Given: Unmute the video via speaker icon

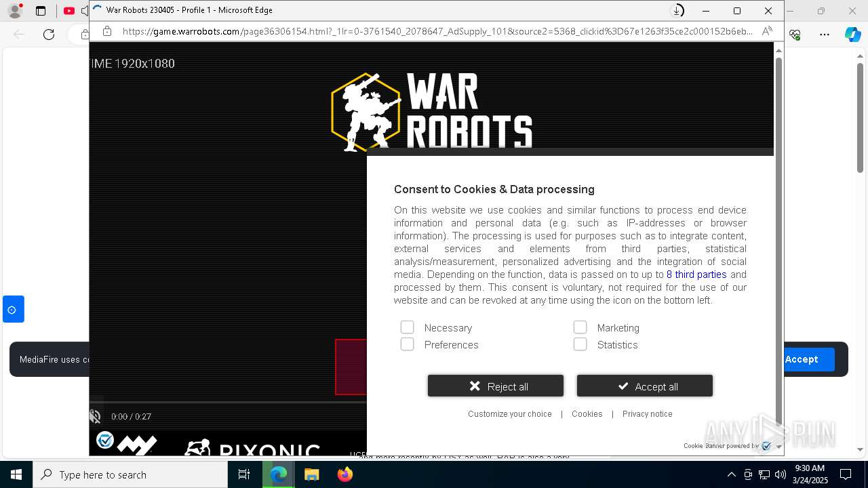Looking at the screenshot, I should tap(96, 417).
